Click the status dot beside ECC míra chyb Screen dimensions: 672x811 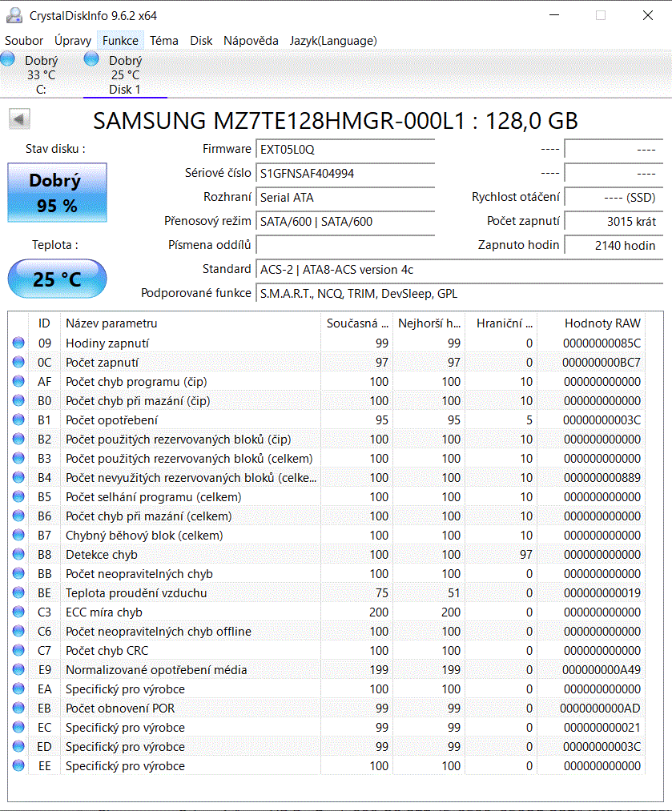point(17,612)
